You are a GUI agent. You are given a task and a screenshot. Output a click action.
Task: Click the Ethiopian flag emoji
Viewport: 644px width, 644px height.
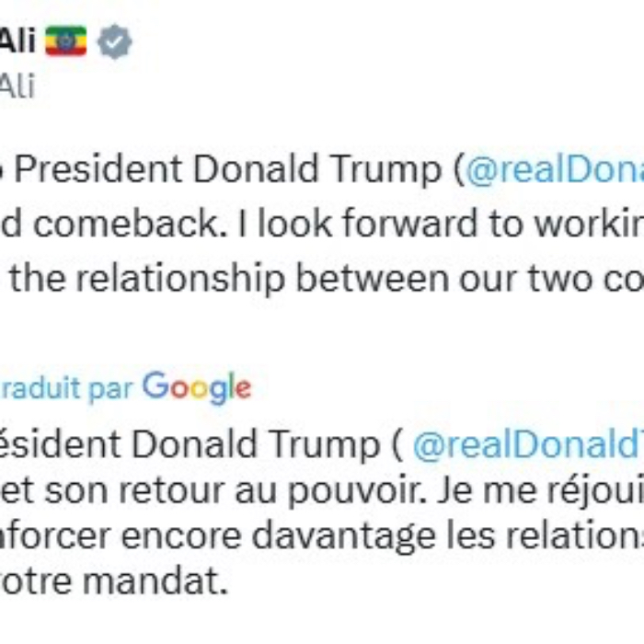(x=65, y=42)
